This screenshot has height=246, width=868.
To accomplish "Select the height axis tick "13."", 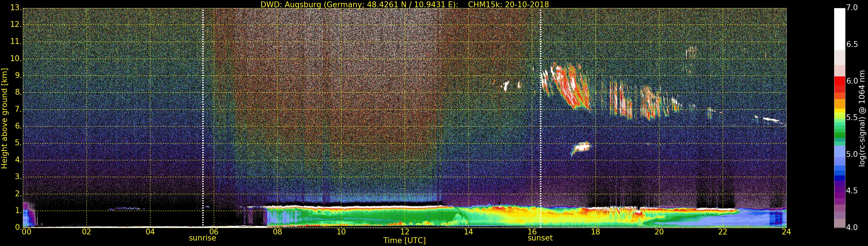I will (x=16, y=8).
